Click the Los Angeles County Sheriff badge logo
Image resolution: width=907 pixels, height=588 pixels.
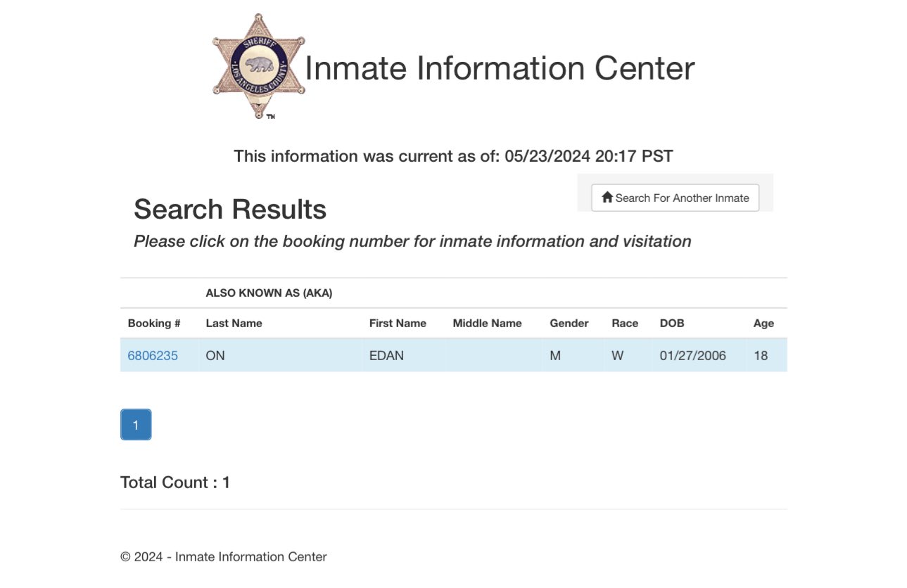click(259, 67)
